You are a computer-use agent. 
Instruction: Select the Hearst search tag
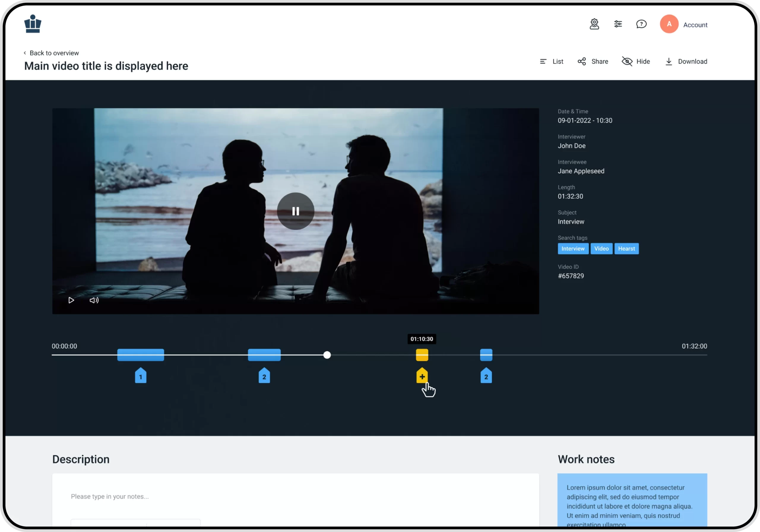click(626, 248)
